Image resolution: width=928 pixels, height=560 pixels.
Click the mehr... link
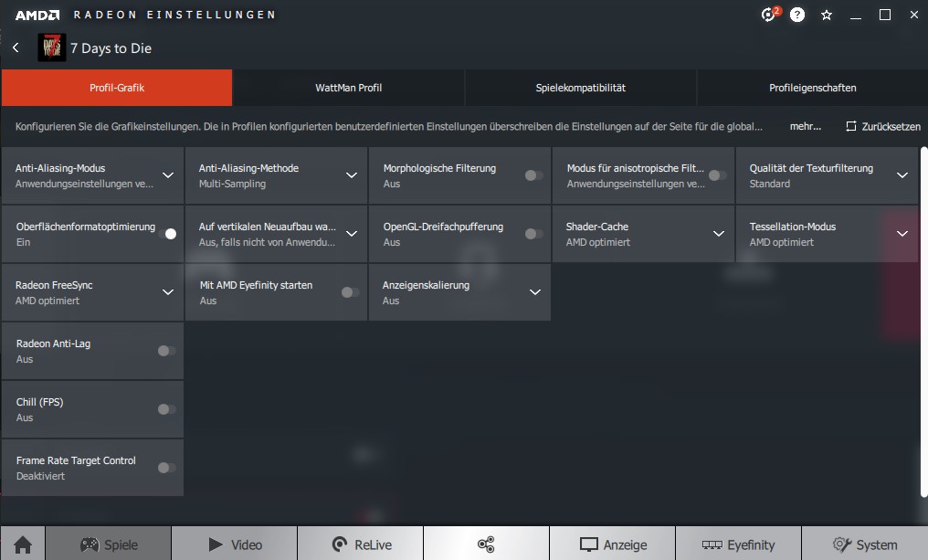click(x=806, y=126)
